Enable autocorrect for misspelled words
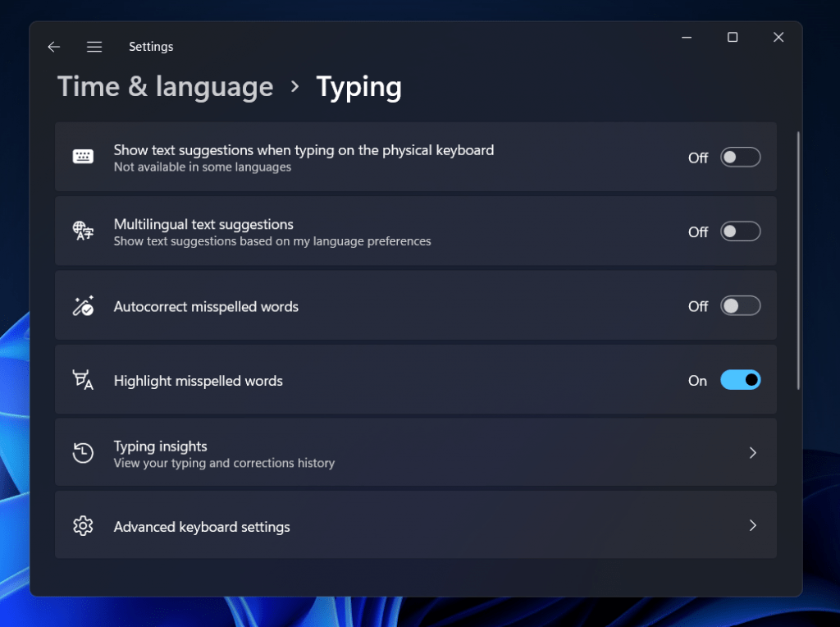 739,304
